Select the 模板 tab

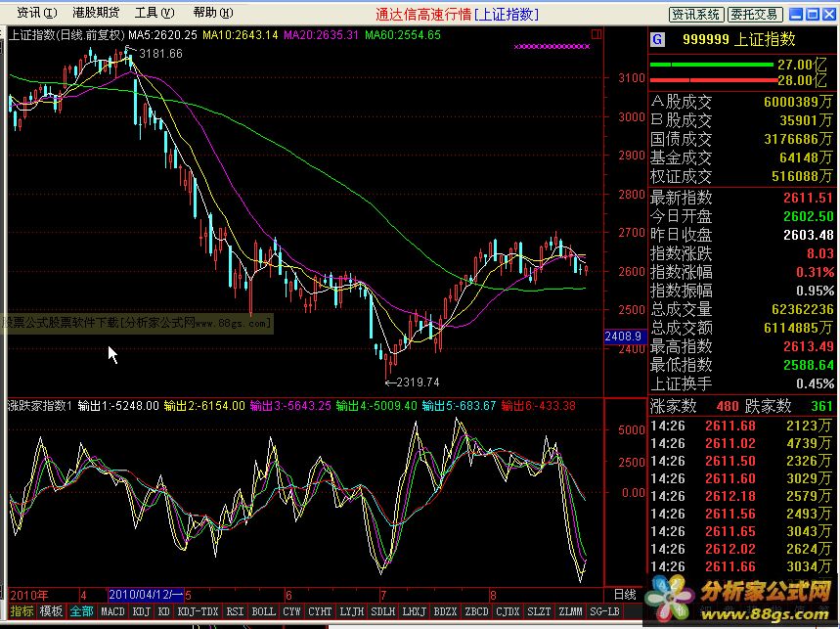click(x=51, y=610)
